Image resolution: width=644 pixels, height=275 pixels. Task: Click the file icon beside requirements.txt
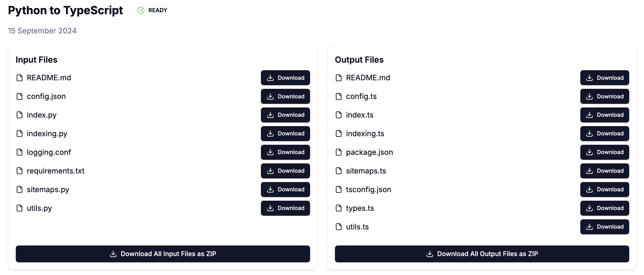pos(19,171)
